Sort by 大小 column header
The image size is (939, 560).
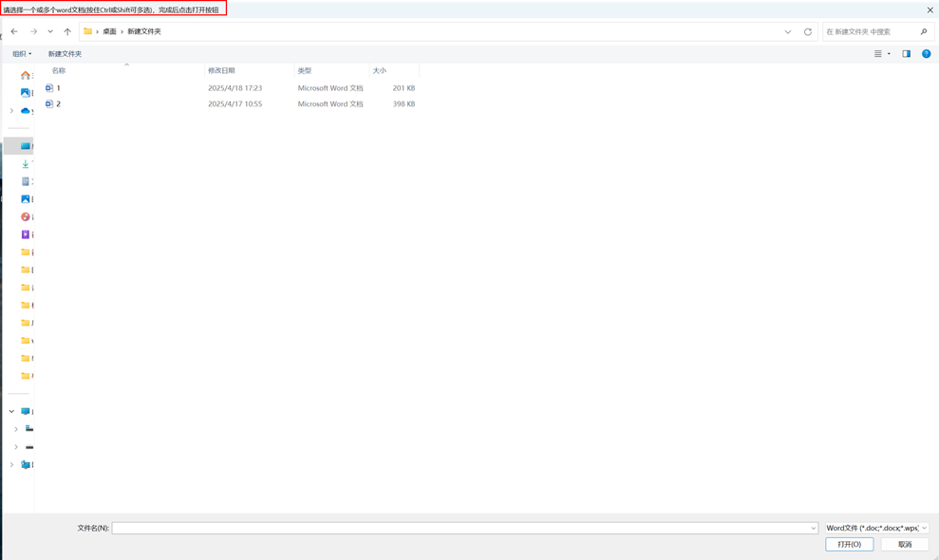[380, 70]
